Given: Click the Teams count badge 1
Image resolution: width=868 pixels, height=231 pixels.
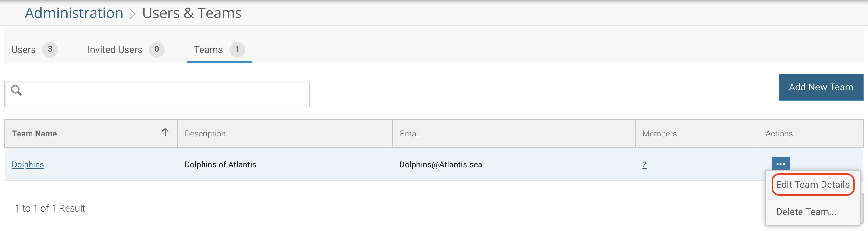Looking at the screenshot, I should point(237,50).
